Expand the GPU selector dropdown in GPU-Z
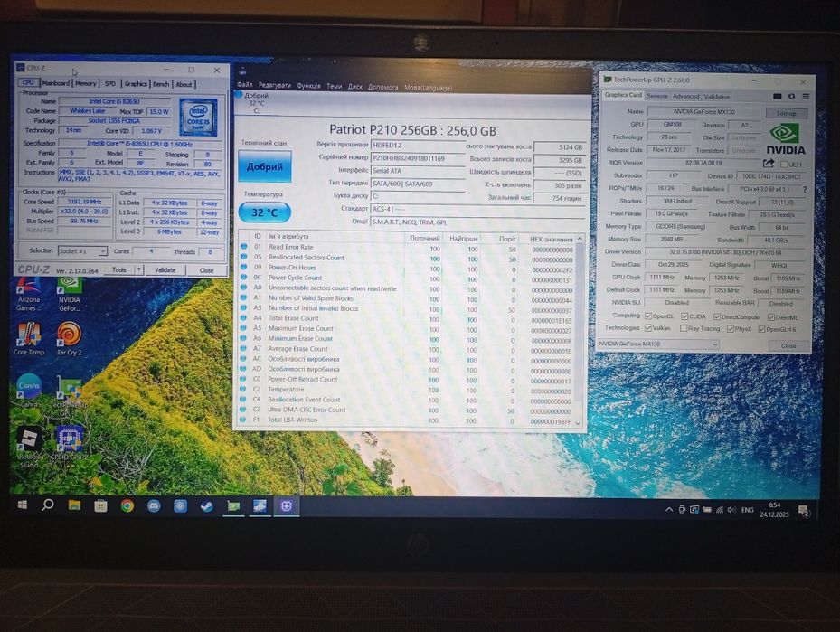The height and width of the screenshot is (632, 840). 714,344
